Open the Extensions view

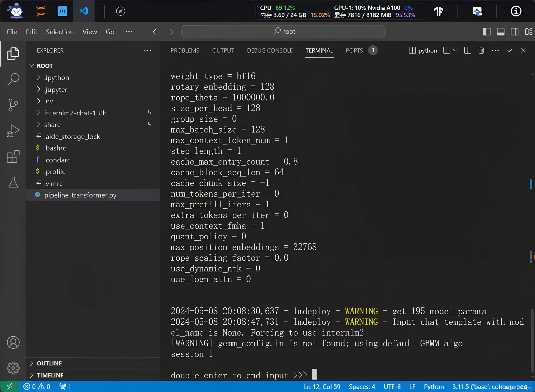tap(13, 157)
